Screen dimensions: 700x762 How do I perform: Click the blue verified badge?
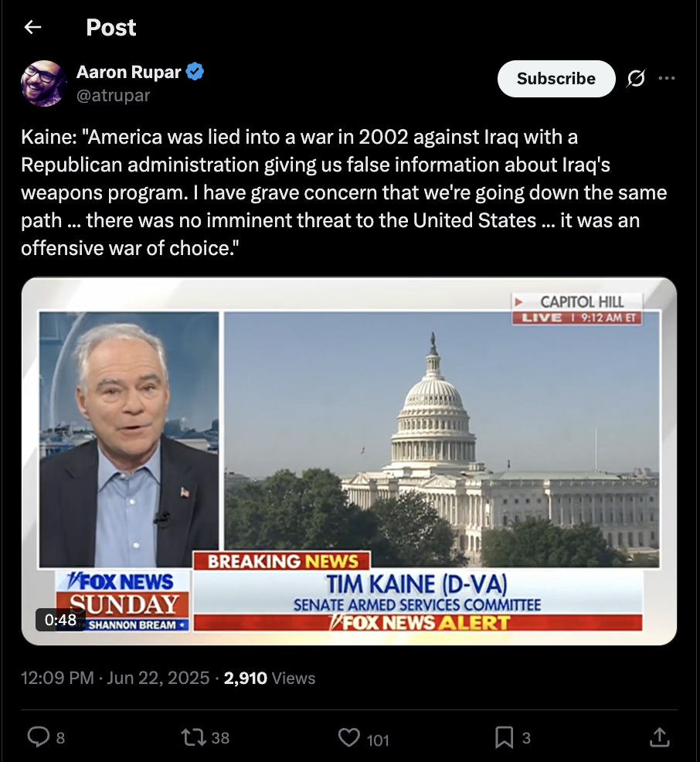tap(195, 71)
